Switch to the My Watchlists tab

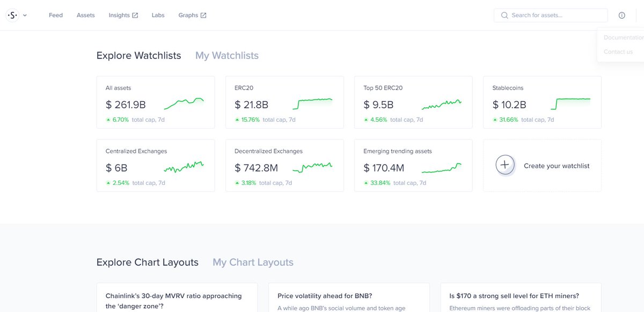227,56
